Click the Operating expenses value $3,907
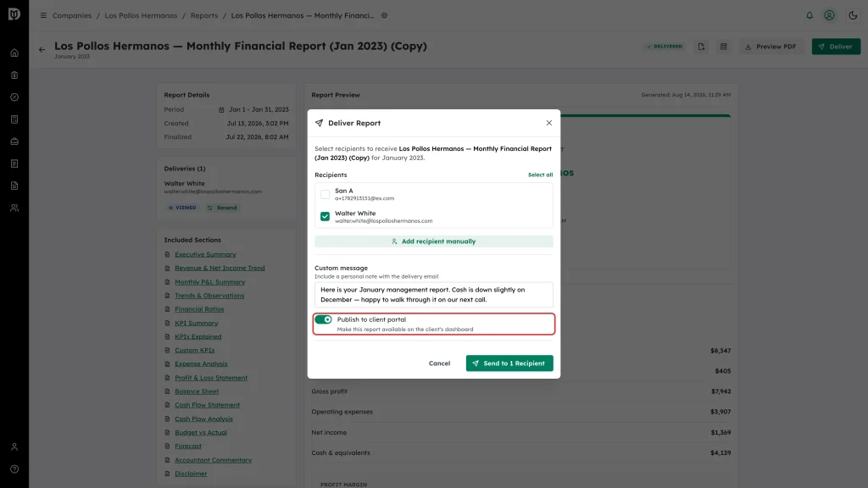Viewport: 868px width, 488px height. 721,413
